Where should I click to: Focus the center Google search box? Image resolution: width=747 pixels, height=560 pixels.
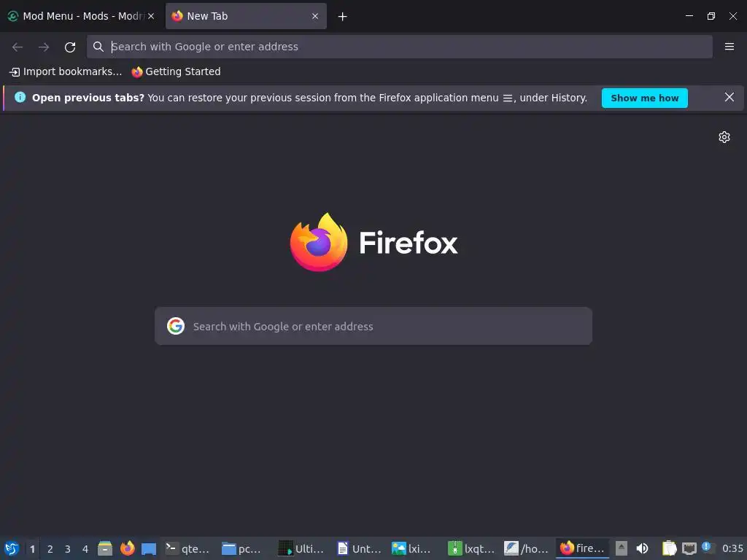click(373, 326)
